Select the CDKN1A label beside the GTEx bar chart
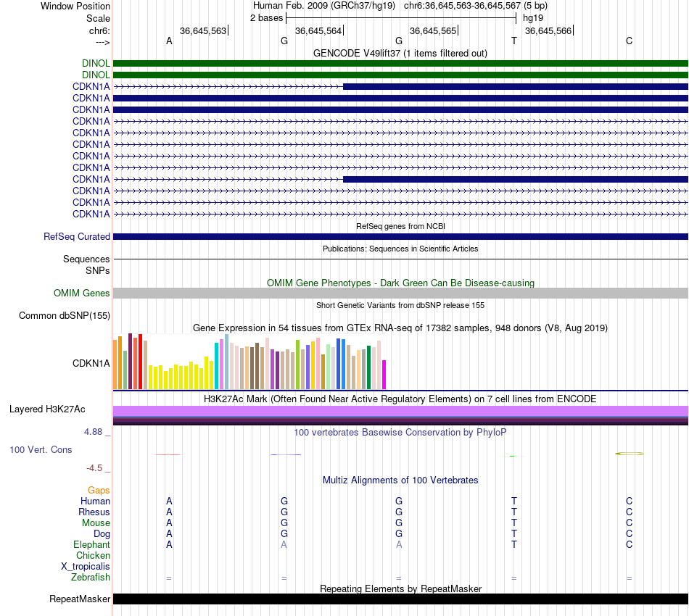 pyautogui.click(x=91, y=363)
